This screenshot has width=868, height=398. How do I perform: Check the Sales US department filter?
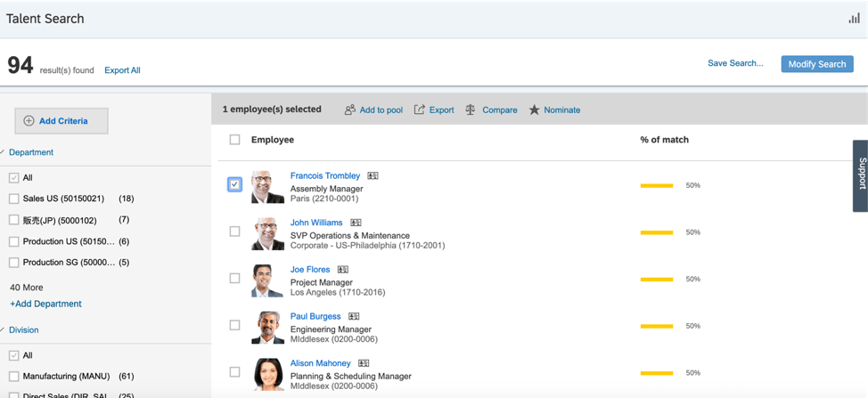(14, 199)
